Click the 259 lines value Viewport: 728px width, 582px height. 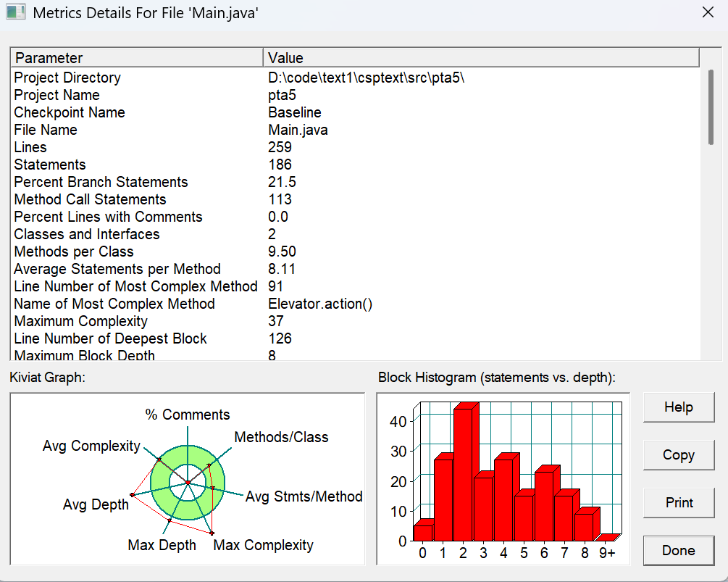(280, 147)
